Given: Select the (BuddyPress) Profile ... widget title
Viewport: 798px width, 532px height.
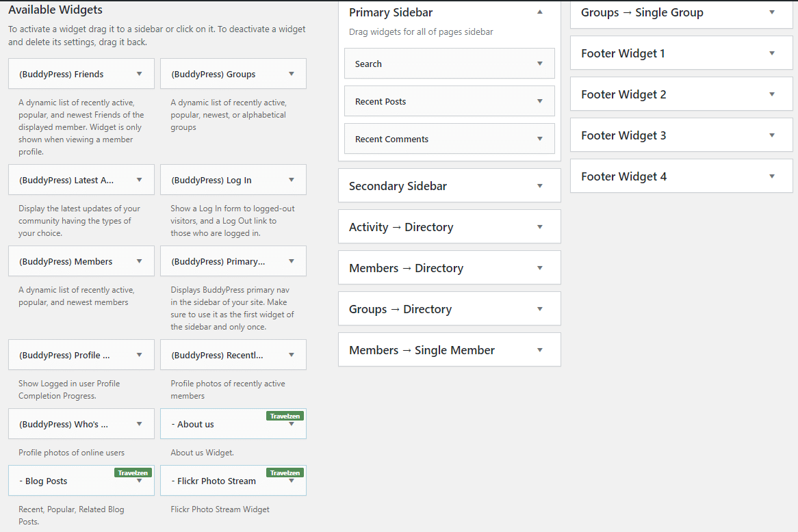Looking at the screenshot, I should 64,355.
